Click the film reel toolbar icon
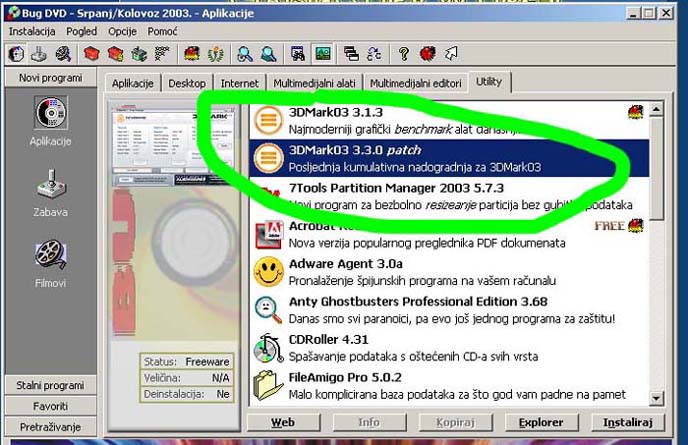 point(63,54)
